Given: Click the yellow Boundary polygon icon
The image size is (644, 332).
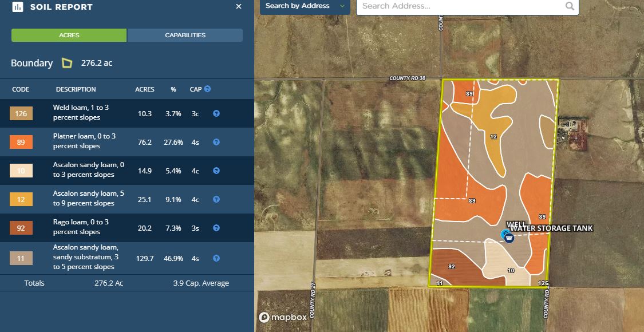Looking at the screenshot, I should (67, 63).
